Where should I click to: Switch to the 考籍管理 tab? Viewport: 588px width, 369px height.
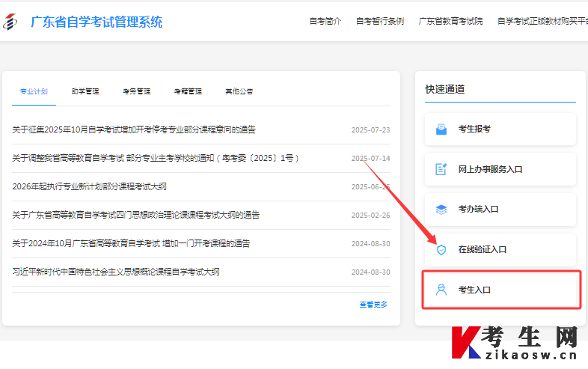(188, 91)
